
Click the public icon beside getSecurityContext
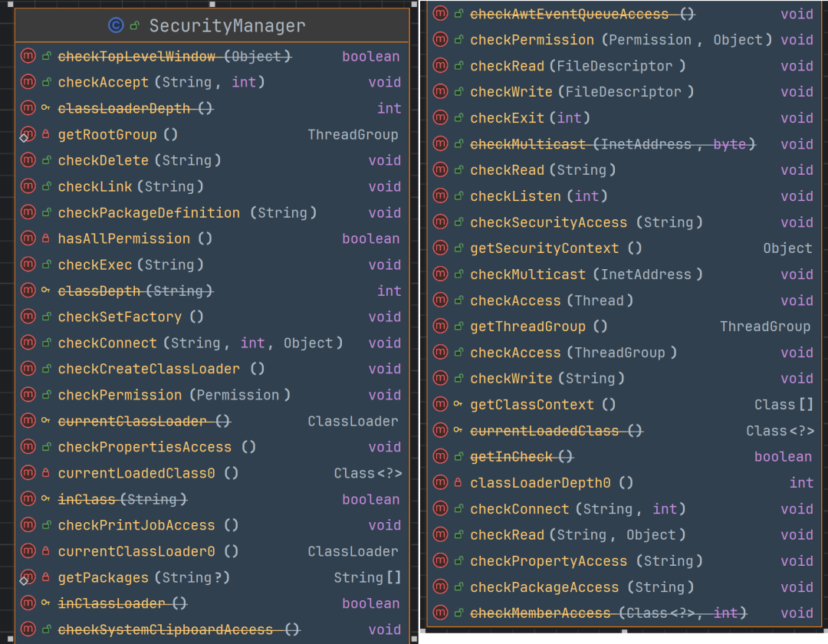[x=458, y=248]
